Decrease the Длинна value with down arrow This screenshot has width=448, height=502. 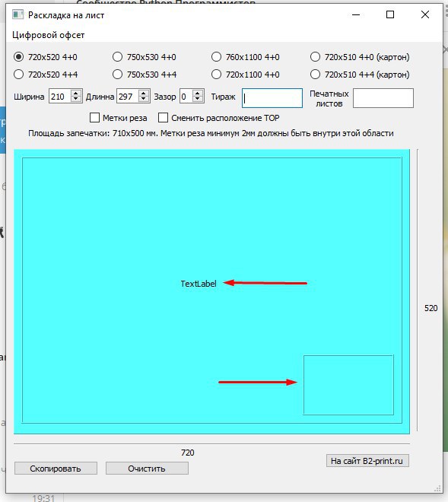tap(144, 99)
